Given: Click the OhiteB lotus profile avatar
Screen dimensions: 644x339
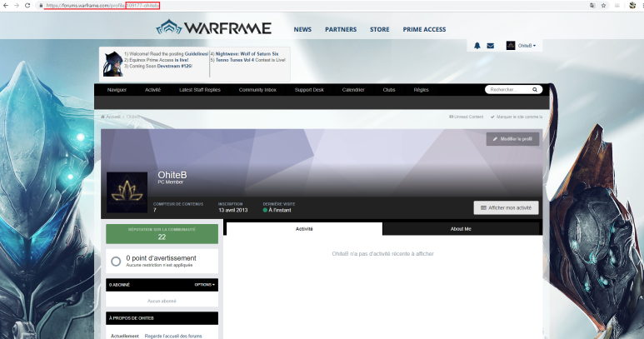Looking at the screenshot, I should click(x=127, y=192).
